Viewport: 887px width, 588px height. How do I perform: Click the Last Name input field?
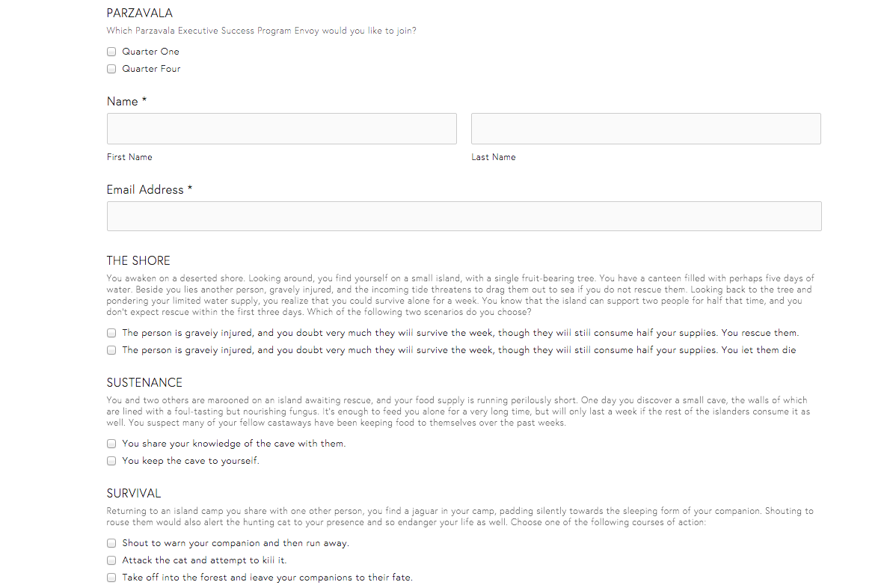[646, 129]
